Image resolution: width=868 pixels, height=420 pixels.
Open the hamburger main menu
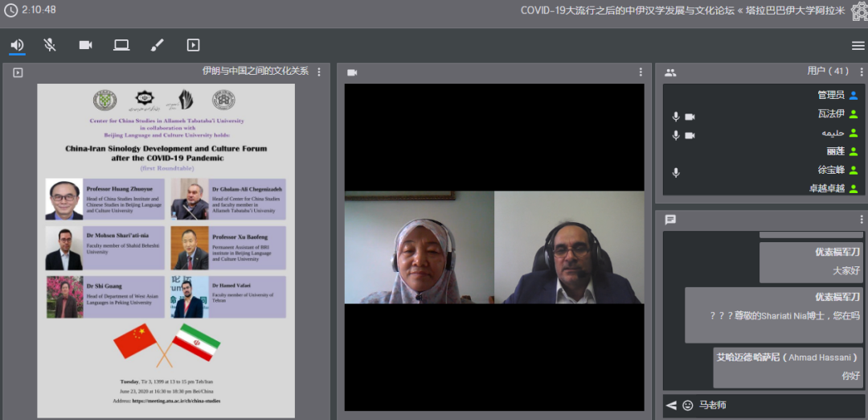[x=858, y=45]
